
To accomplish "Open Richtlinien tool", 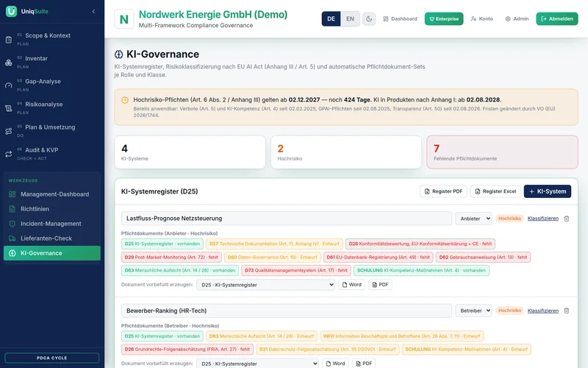I will point(51,209).
